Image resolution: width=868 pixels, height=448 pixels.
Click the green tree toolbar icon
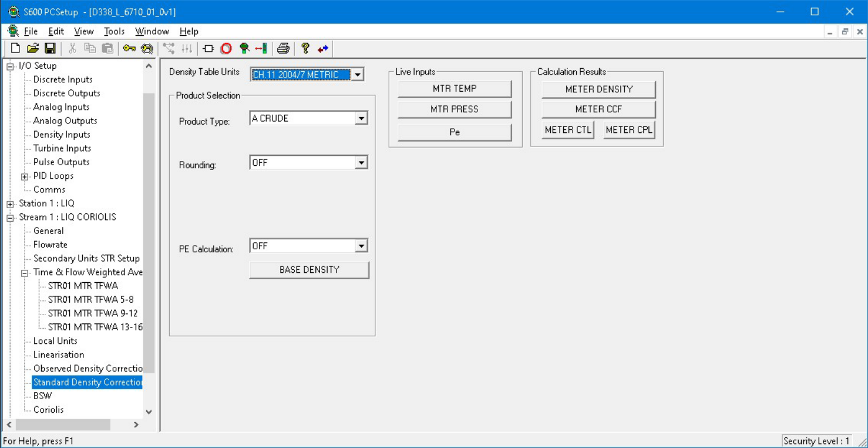click(x=244, y=48)
